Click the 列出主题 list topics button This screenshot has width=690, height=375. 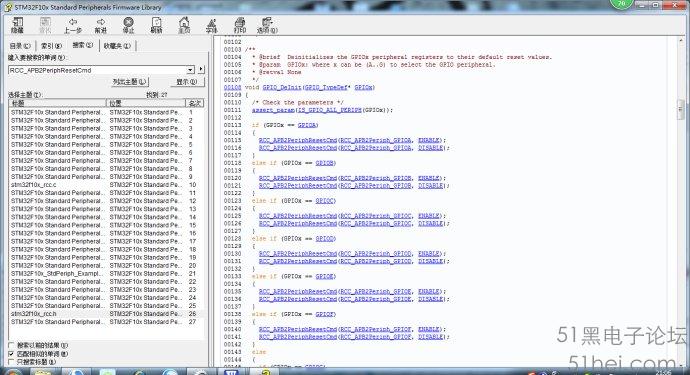130,82
